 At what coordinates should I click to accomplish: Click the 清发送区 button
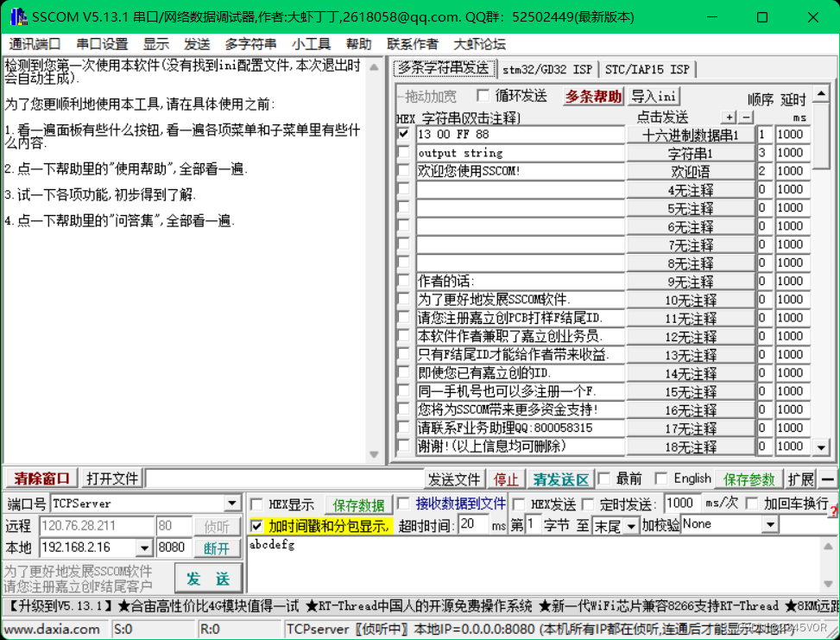point(561,479)
